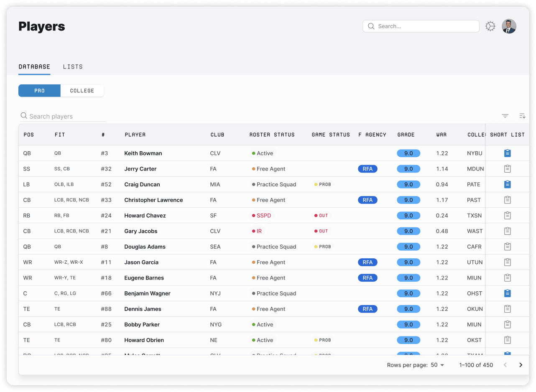Sort by the GRADE column header
536x392 pixels.
pyautogui.click(x=406, y=135)
